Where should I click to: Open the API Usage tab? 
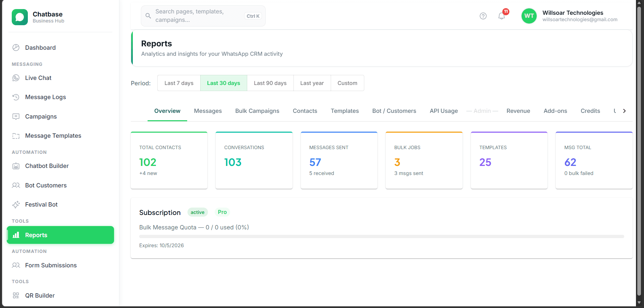click(x=444, y=111)
